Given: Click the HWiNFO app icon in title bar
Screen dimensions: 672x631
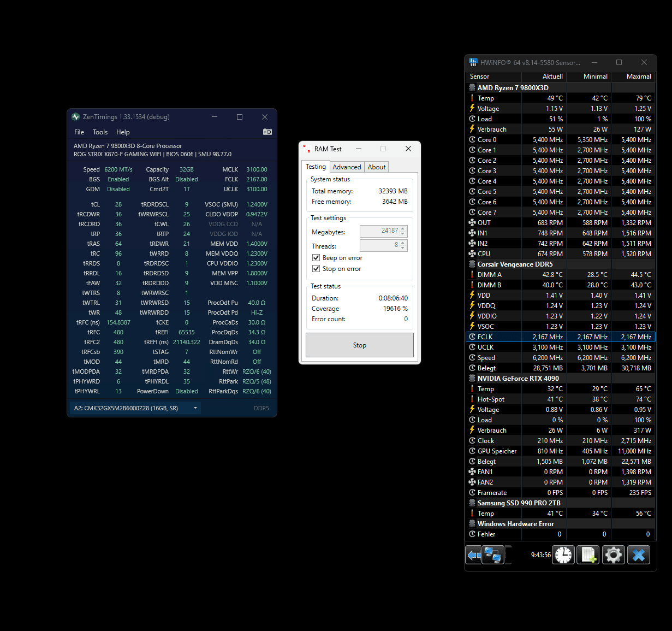Looking at the screenshot, I should coord(473,62).
